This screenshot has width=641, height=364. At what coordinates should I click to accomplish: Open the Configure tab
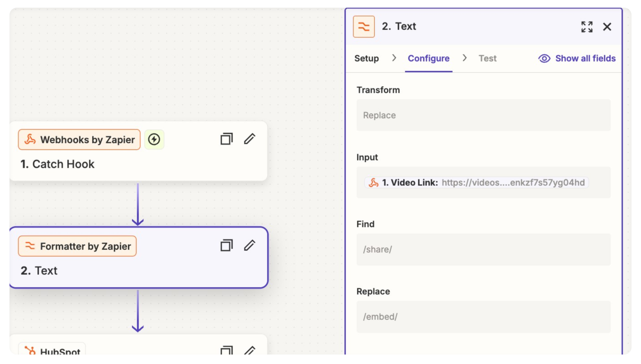pyautogui.click(x=429, y=58)
